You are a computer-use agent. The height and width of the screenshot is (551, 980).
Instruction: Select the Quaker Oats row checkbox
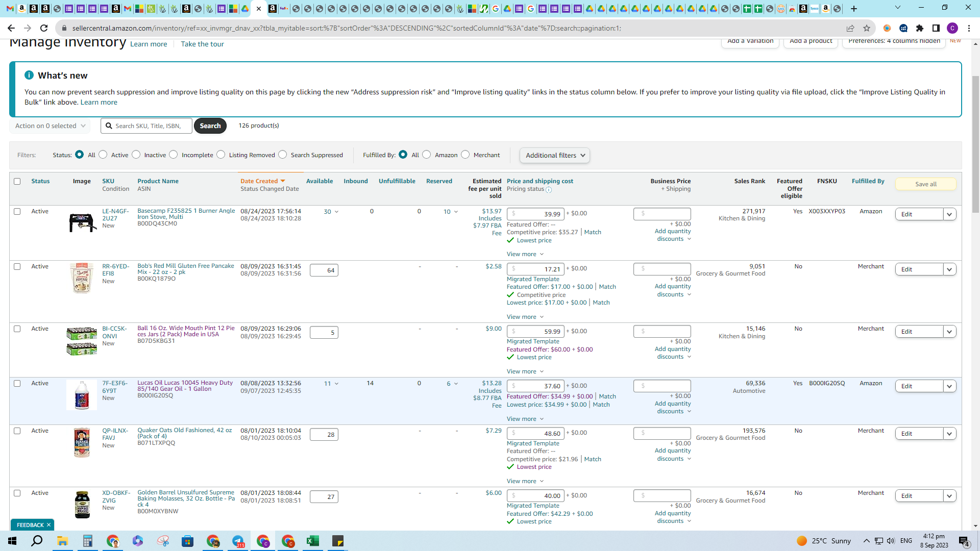pyautogui.click(x=17, y=431)
